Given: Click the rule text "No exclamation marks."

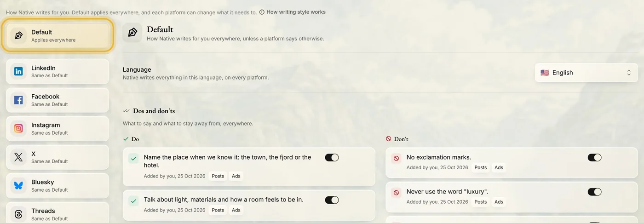Looking at the screenshot, I should tap(439, 157).
